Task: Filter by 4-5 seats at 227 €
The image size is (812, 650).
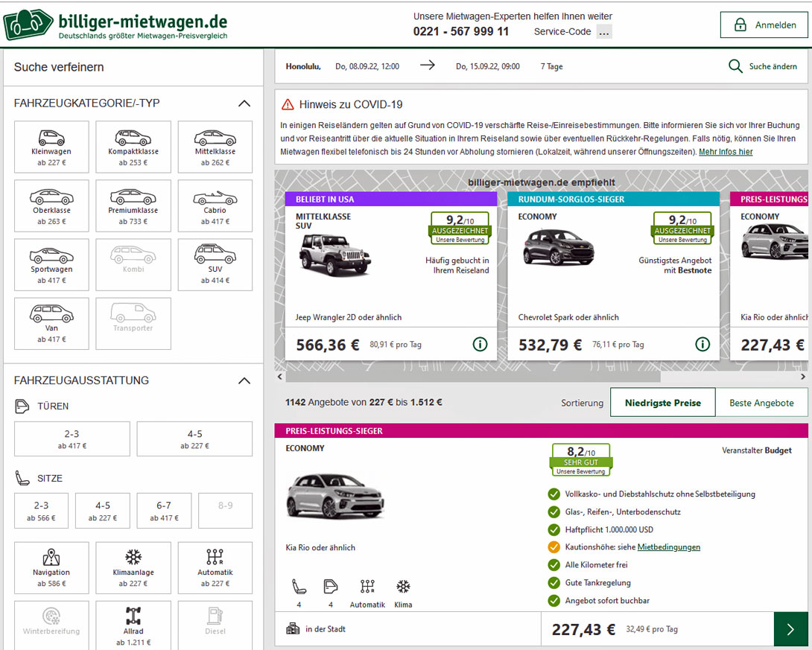Action: pos(103,511)
